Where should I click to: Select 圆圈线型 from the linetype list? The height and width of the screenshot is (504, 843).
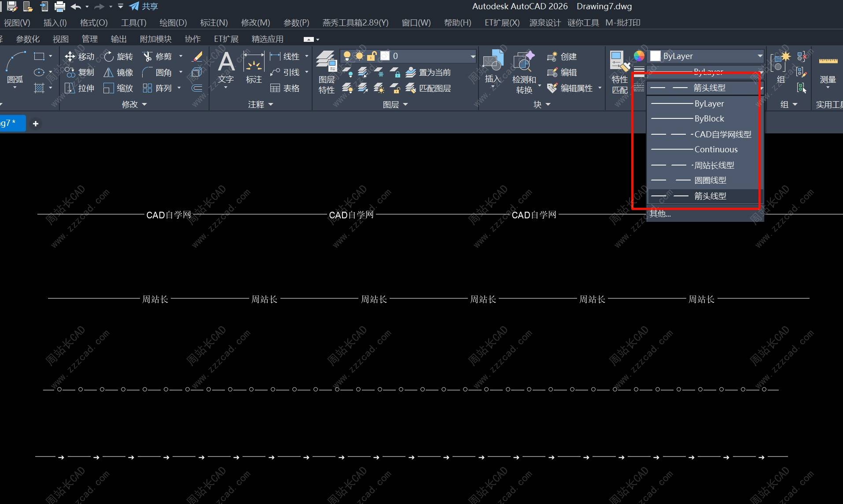(x=710, y=180)
